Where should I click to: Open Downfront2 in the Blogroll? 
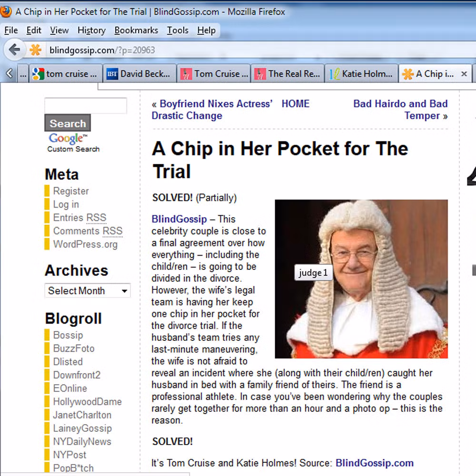(x=77, y=375)
